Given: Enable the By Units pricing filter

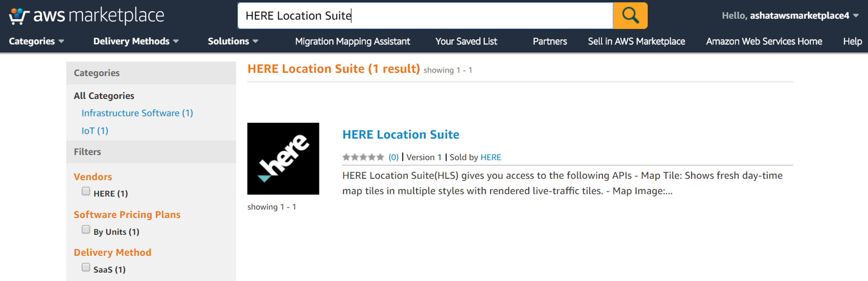Looking at the screenshot, I should coord(86,230).
